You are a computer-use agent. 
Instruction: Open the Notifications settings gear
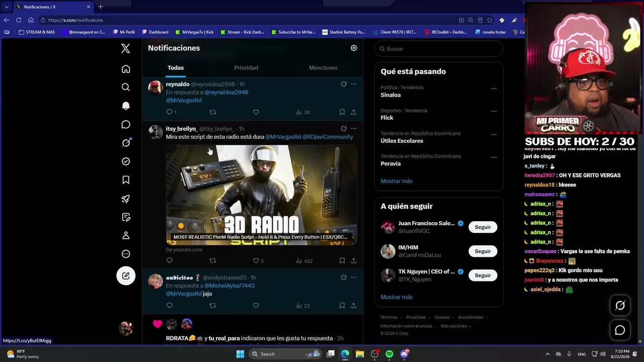coord(354,48)
